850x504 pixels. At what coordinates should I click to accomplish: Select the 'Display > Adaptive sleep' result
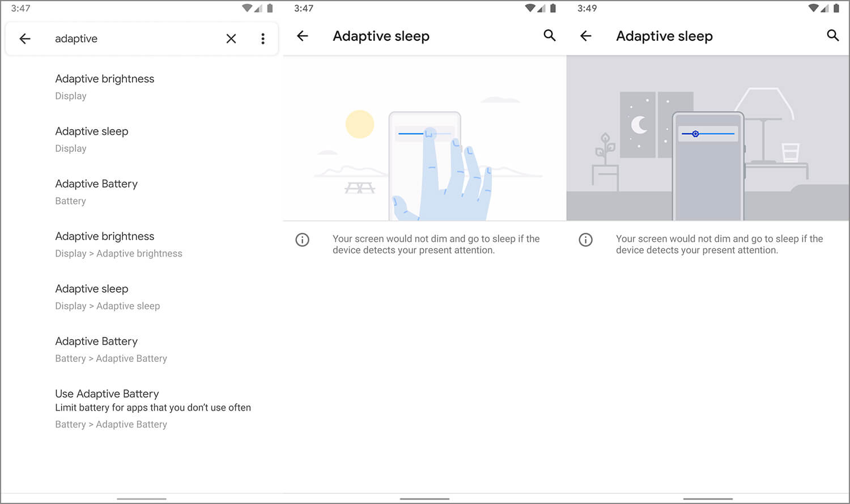pyautogui.click(x=108, y=297)
